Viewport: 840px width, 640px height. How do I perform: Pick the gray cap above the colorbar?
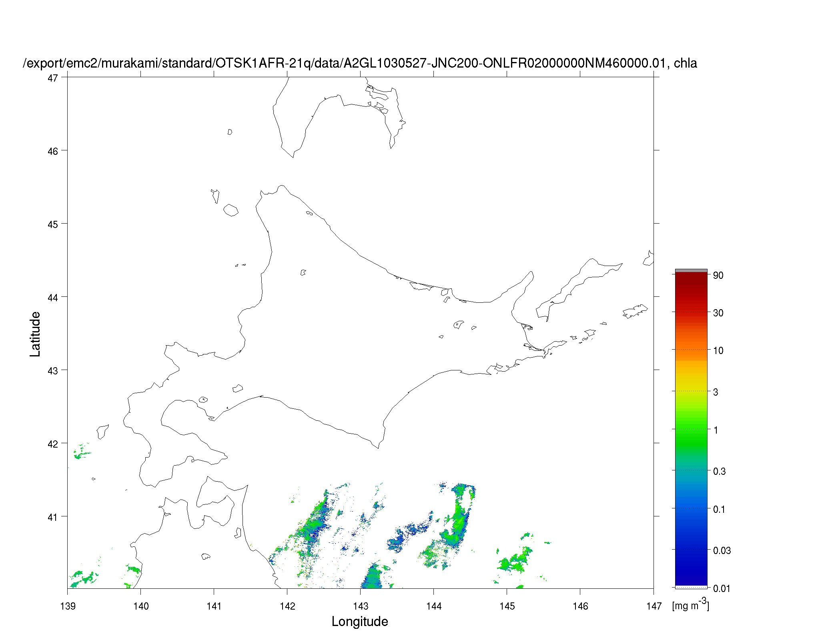click(691, 271)
